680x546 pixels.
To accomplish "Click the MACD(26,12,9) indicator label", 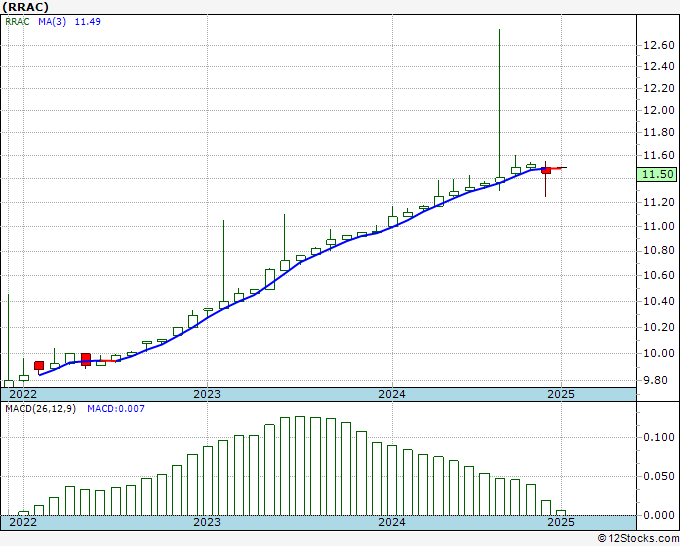I will [x=40, y=409].
